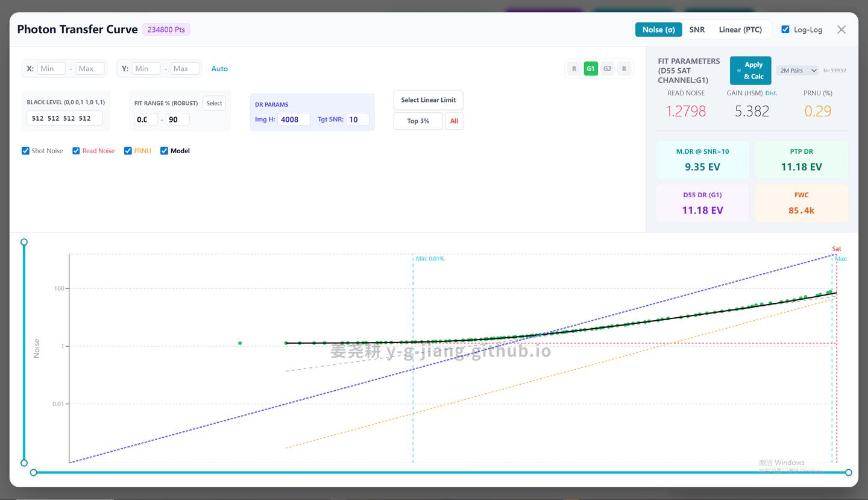Click the Read Noise value 1.2798
Viewport: 868px width, 500px height.
pyautogui.click(x=686, y=111)
